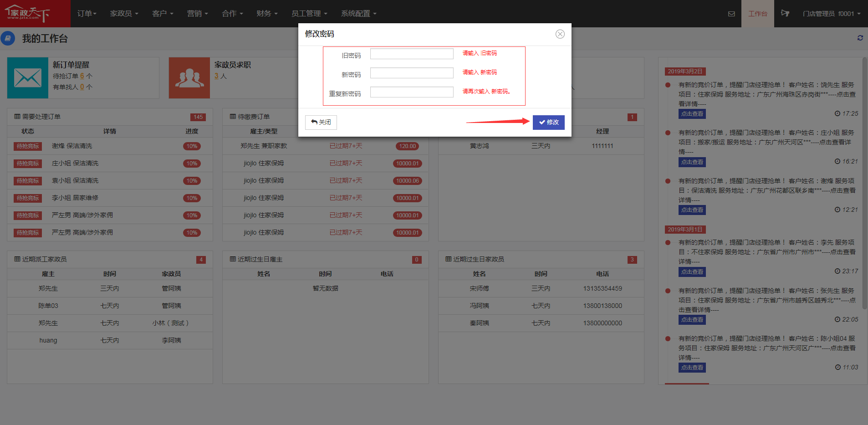Click the 黄志鸿 name cell
The width and height of the screenshot is (868, 425).
pyautogui.click(x=480, y=146)
